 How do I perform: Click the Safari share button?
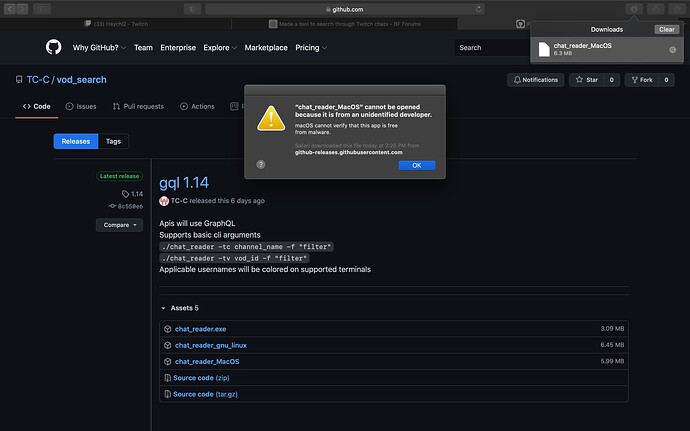click(x=656, y=9)
